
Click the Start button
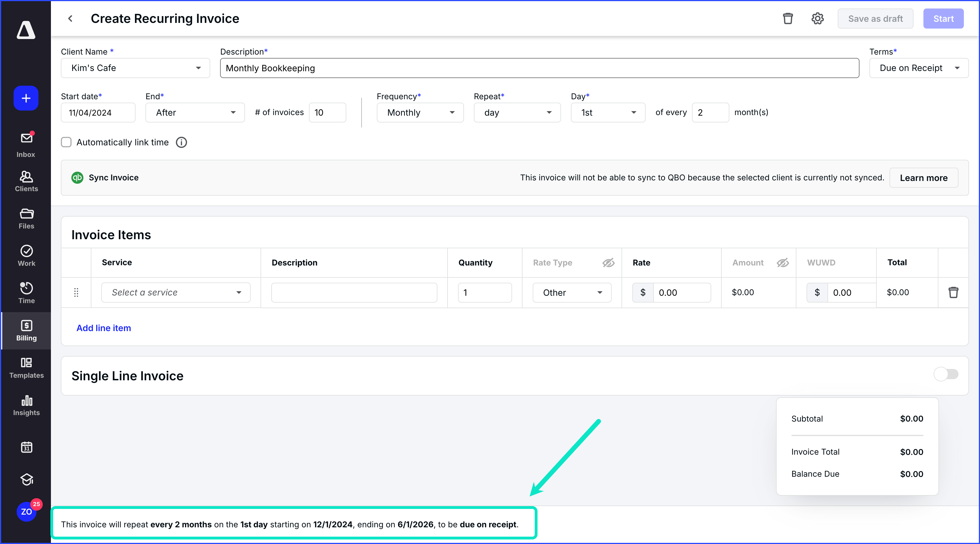click(943, 18)
